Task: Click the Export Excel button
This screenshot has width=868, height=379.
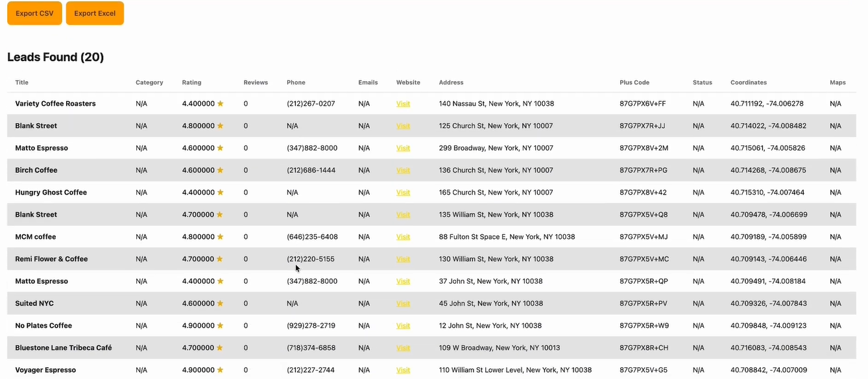Action: [x=95, y=13]
